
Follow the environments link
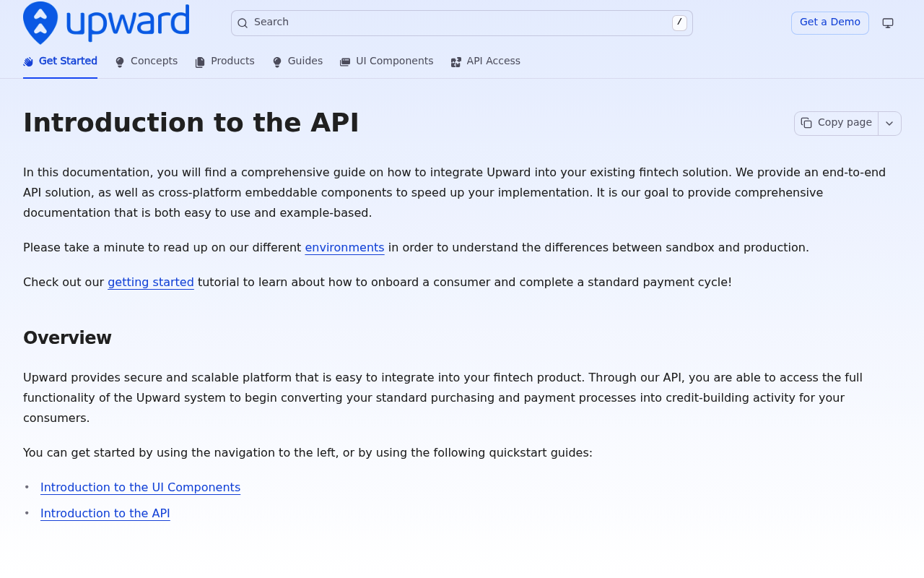(344, 248)
